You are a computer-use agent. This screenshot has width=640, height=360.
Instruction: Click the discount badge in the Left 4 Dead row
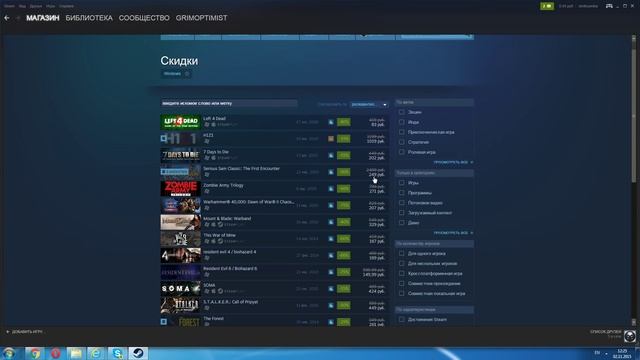[344, 122]
